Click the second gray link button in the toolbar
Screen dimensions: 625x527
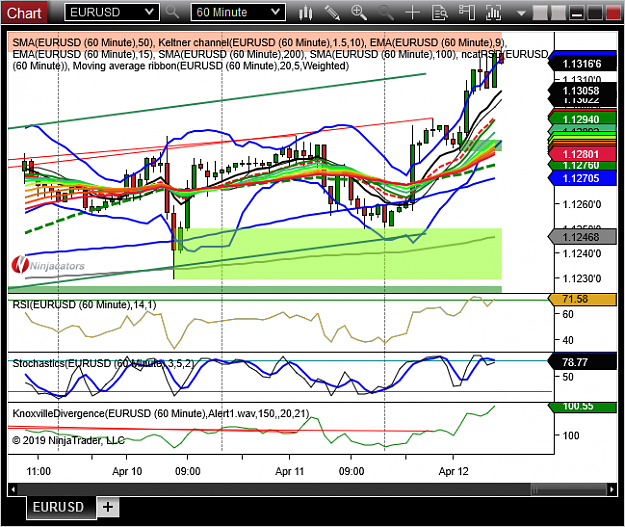pos(558,13)
